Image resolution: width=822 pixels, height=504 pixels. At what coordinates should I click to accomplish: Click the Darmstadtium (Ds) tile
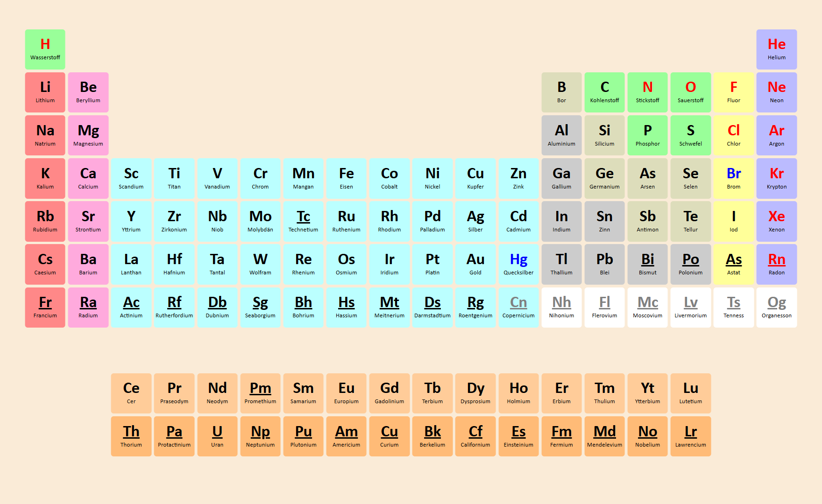coord(432,308)
